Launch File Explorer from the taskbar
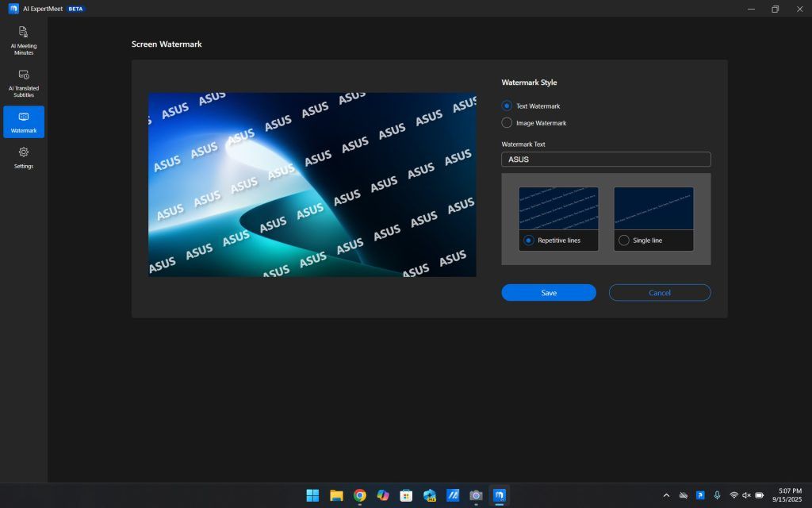Screen dimensions: 812x508 pyautogui.click(x=336, y=495)
